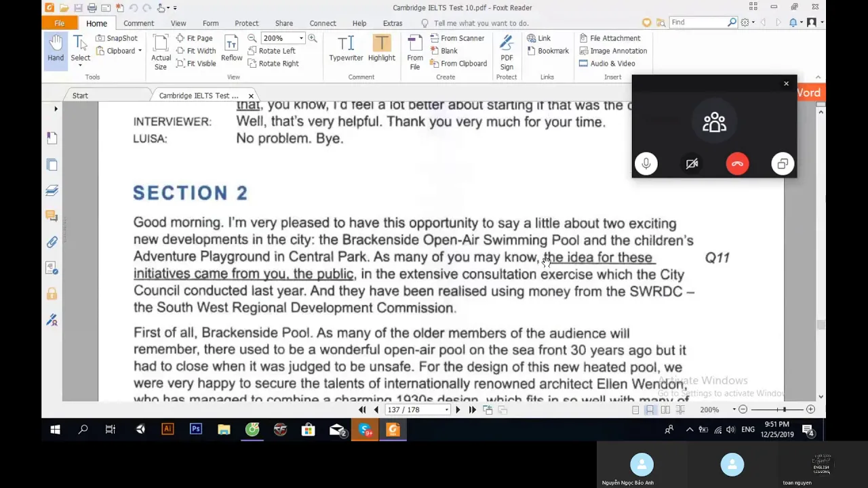Go to the next page

(458, 409)
